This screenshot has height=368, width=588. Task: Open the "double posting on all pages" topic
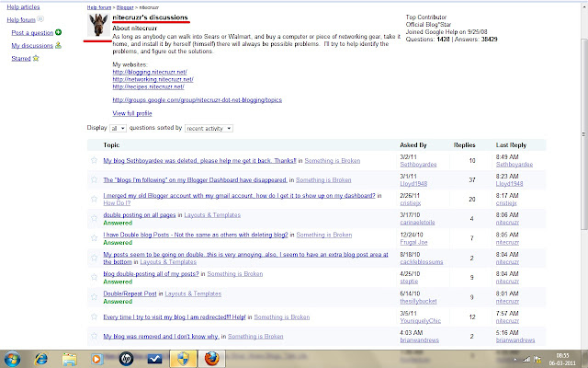point(140,214)
